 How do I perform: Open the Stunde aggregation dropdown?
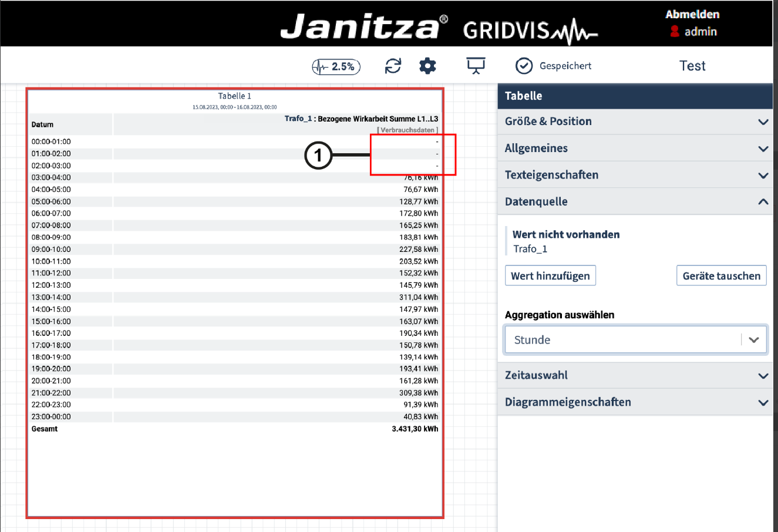[635, 340]
